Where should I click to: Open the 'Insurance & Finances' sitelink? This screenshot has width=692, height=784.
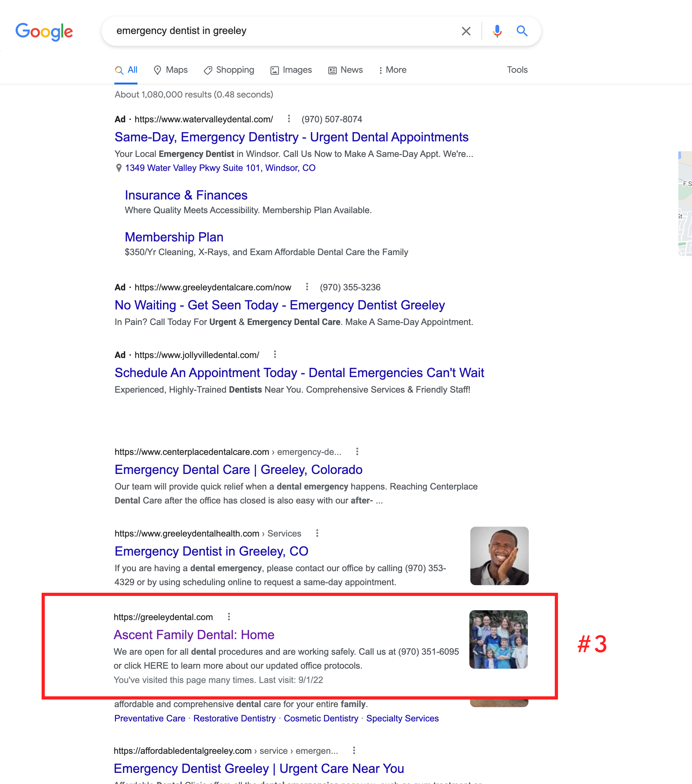pyautogui.click(x=186, y=195)
